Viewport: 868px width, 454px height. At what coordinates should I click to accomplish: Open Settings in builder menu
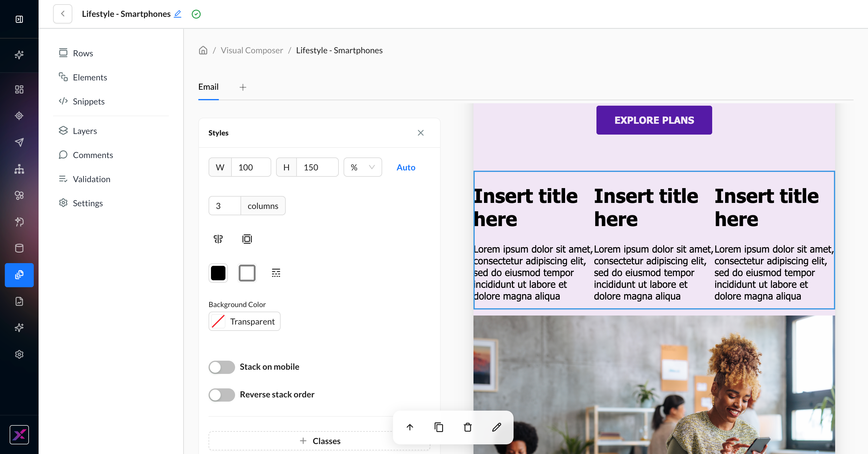point(80,203)
